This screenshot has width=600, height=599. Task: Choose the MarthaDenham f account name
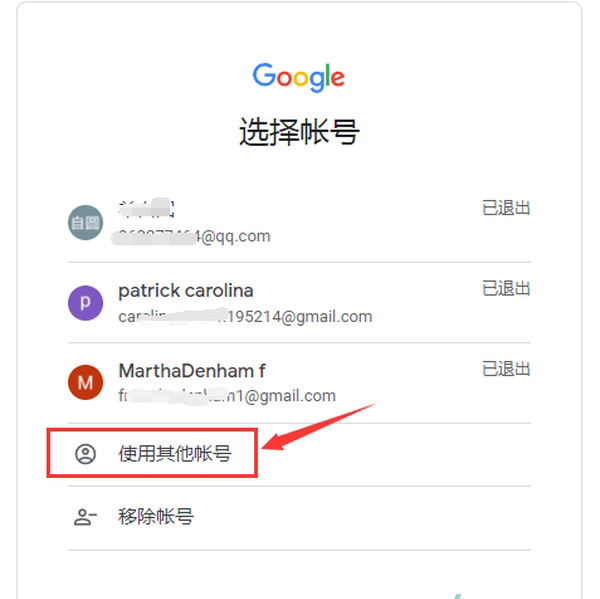click(x=192, y=370)
